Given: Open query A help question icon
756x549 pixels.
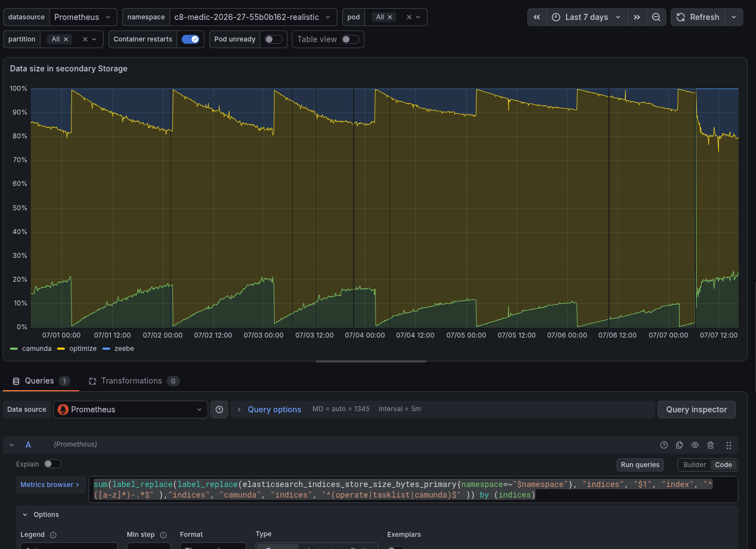Looking at the screenshot, I should tap(664, 445).
